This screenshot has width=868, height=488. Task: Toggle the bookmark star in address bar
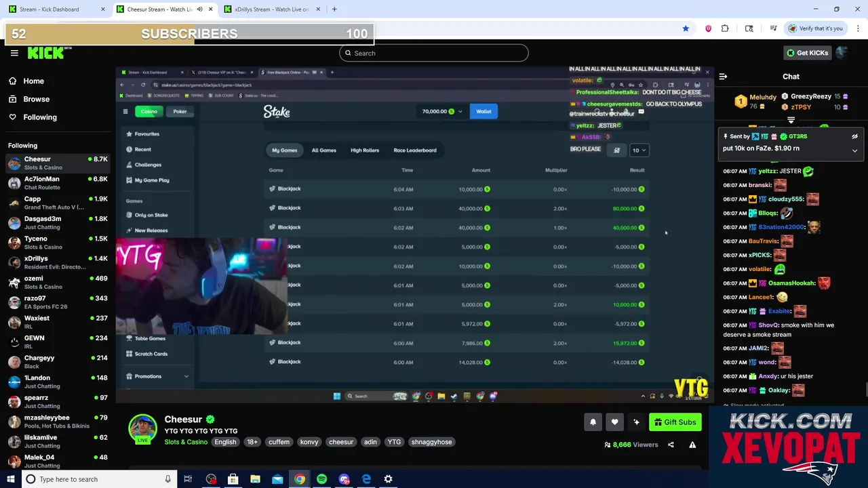click(686, 28)
